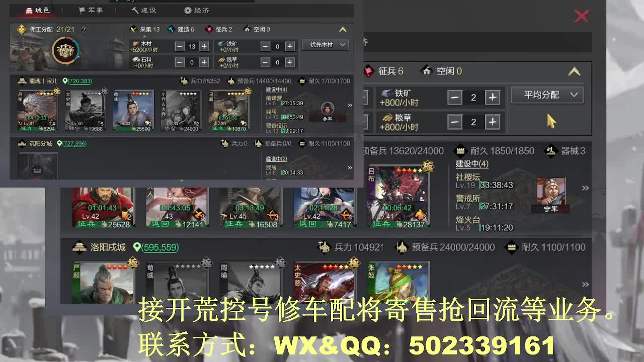This screenshot has height=362, width=644.
Task: Expand the city row beside the 守军 portrait
Action: pyautogui.click(x=585, y=188)
